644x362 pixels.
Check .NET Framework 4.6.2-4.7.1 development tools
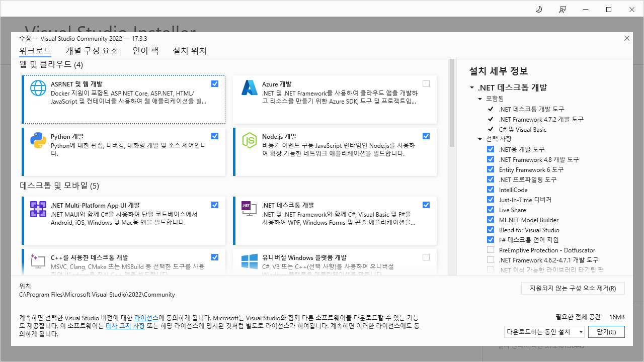tap(491, 260)
